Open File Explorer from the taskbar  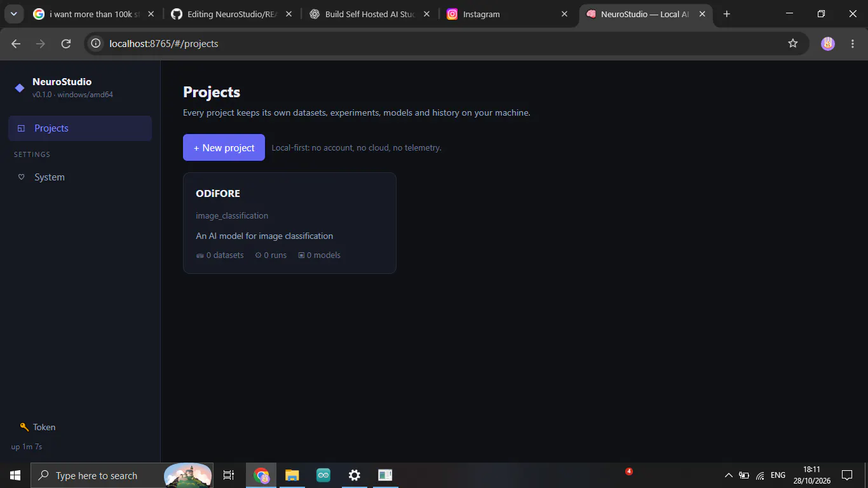(x=292, y=475)
